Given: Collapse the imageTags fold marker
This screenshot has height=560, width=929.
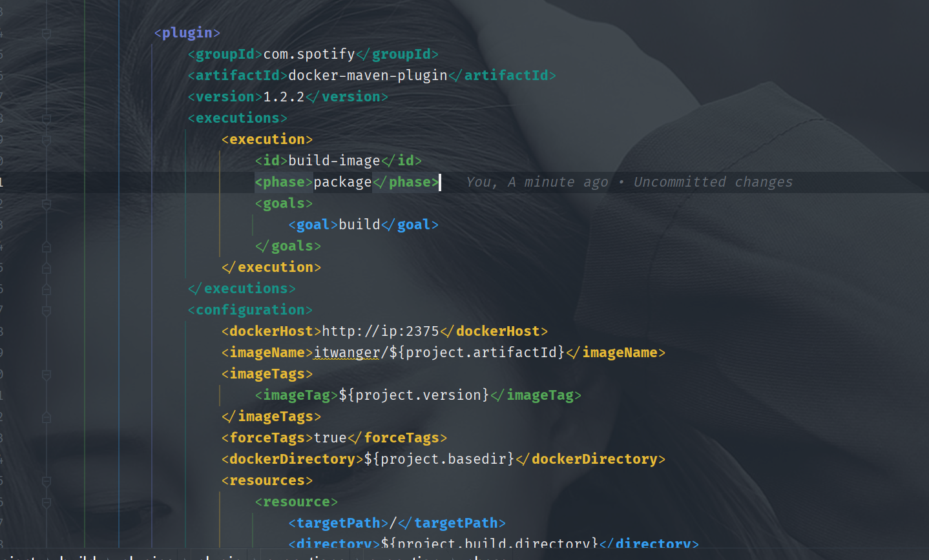Looking at the screenshot, I should [x=47, y=375].
